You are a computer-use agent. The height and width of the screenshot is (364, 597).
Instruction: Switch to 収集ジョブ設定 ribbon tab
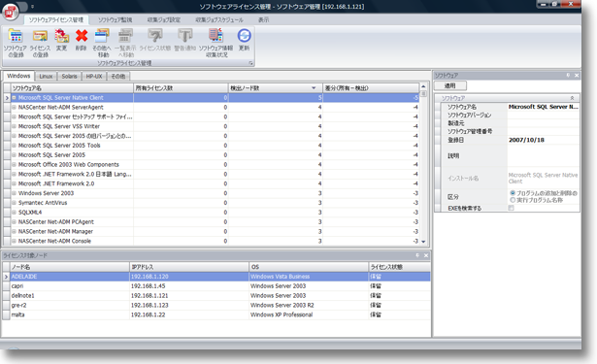(x=164, y=19)
